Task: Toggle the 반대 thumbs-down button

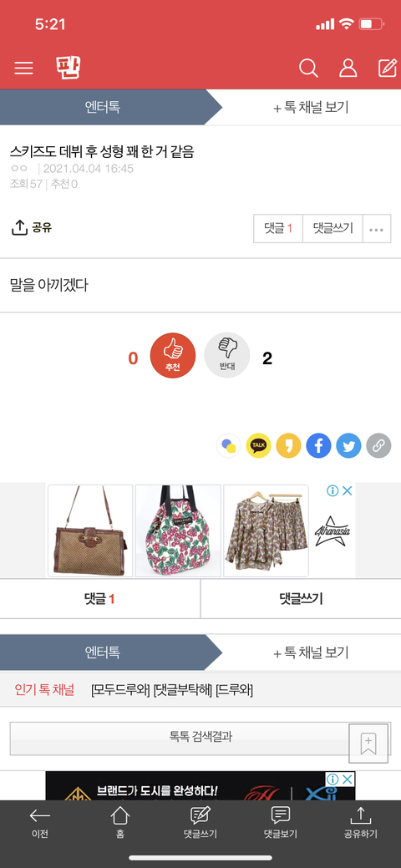Action: point(227,356)
